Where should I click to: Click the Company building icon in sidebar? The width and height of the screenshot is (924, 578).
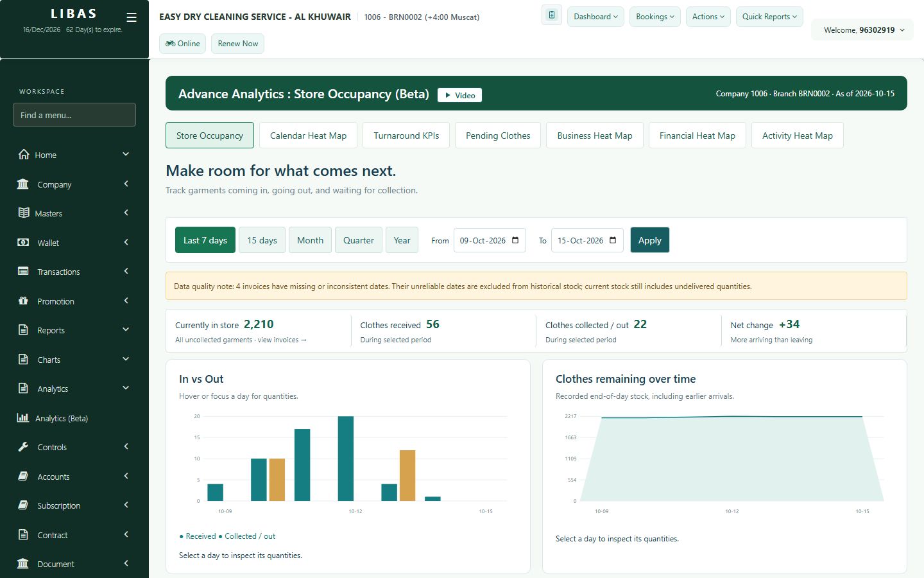[23, 184]
